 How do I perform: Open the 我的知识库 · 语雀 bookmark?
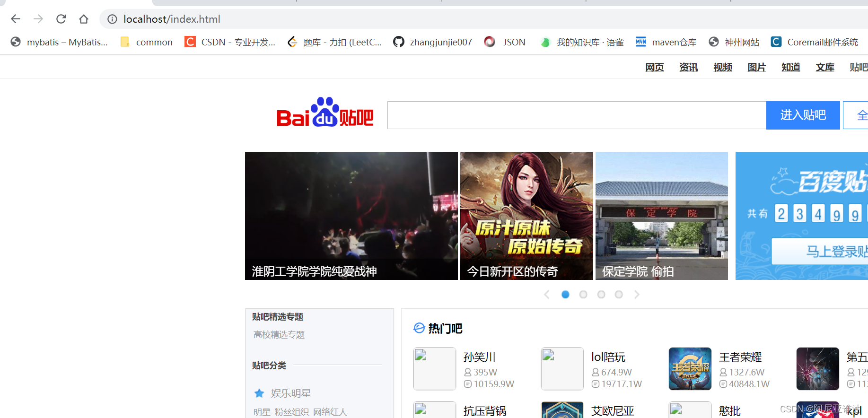(582, 42)
